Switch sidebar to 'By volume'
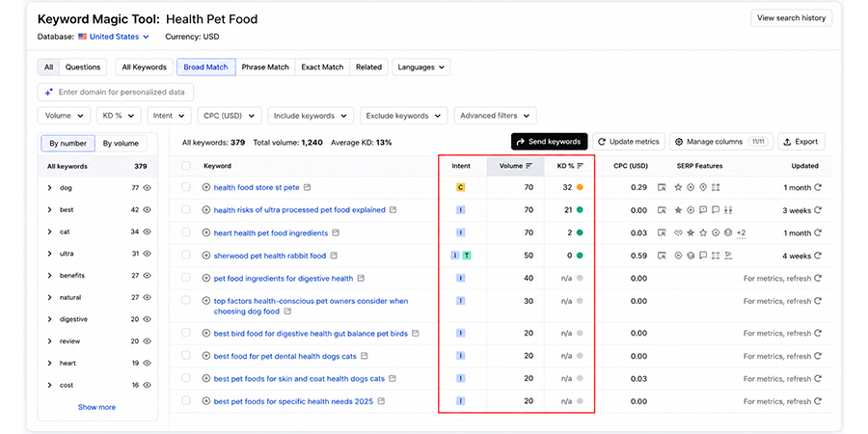868x434 pixels. tap(121, 144)
